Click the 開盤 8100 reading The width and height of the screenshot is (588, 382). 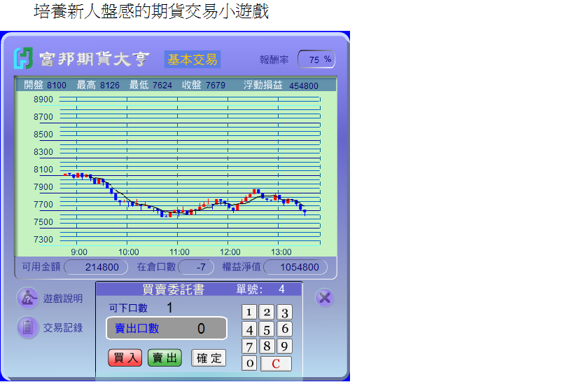click(x=45, y=86)
